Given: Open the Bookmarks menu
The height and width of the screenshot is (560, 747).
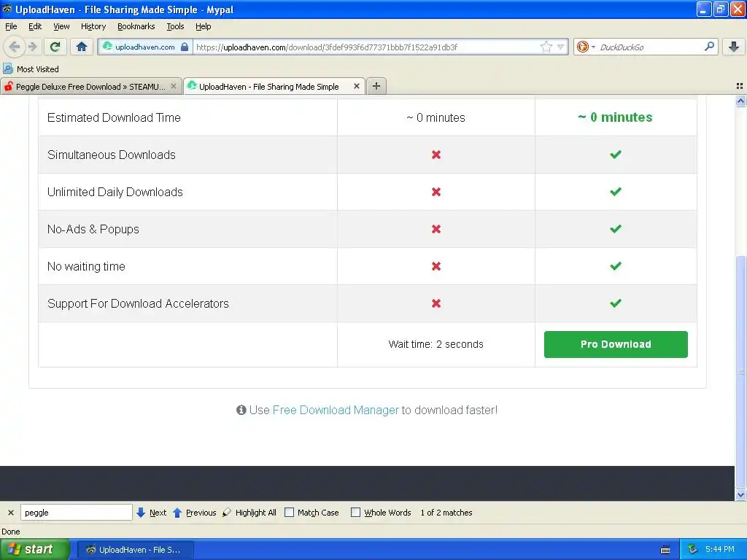Looking at the screenshot, I should 136,26.
